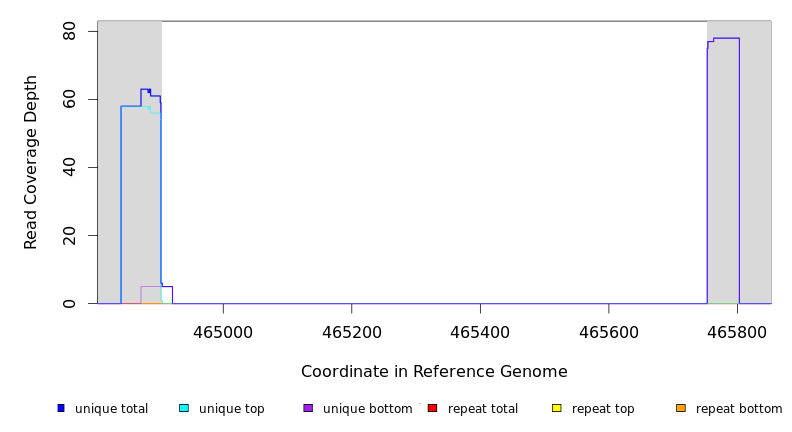Click the white zero-coverage area of plot
The height and width of the screenshot is (432, 792).
click(430, 160)
